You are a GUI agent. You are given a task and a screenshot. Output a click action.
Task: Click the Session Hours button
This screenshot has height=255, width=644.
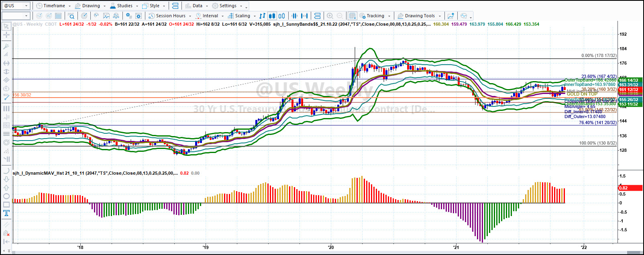click(167, 16)
